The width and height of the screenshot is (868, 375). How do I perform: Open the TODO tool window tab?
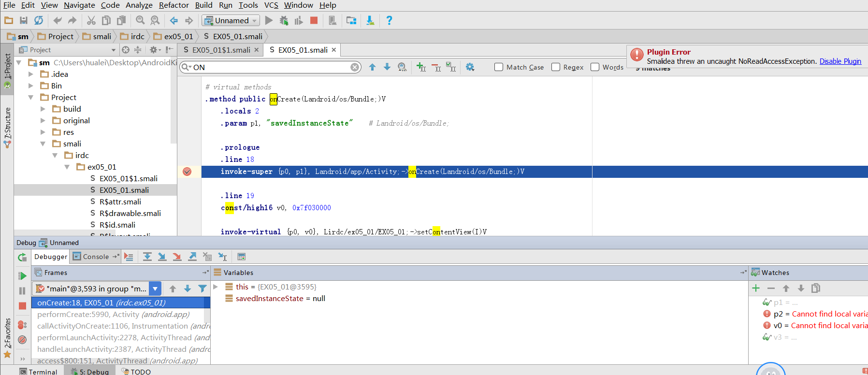click(136, 372)
